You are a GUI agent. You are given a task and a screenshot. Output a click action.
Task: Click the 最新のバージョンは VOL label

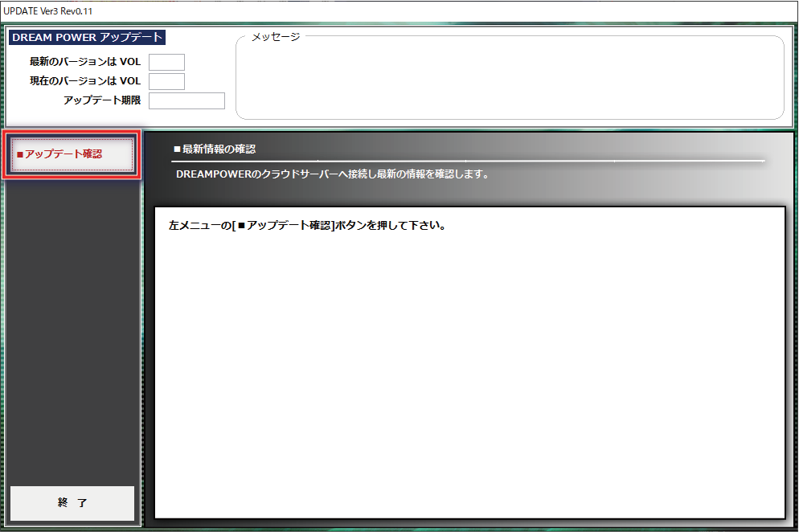click(85, 62)
